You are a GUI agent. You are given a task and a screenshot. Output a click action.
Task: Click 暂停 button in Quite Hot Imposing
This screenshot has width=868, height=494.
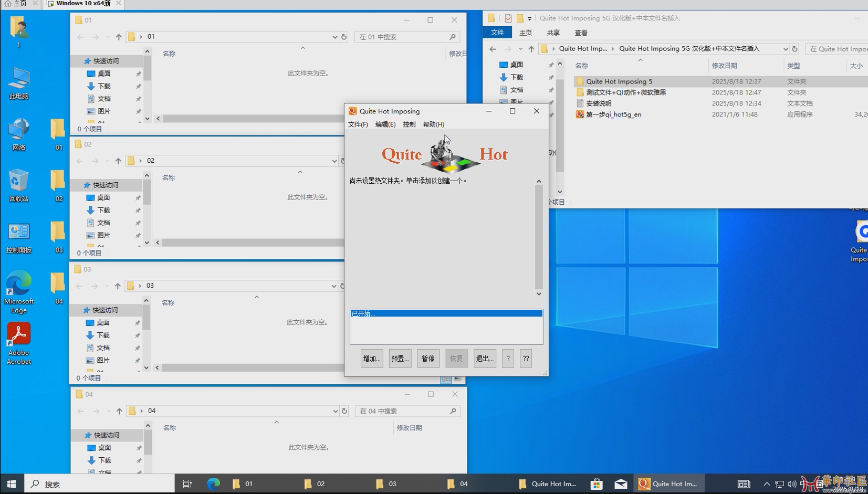tap(428, 359)
